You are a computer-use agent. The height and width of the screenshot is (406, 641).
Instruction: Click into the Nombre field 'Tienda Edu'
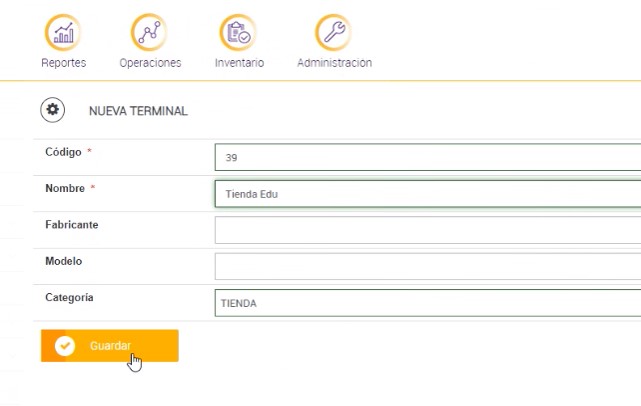tap(427, 194)
